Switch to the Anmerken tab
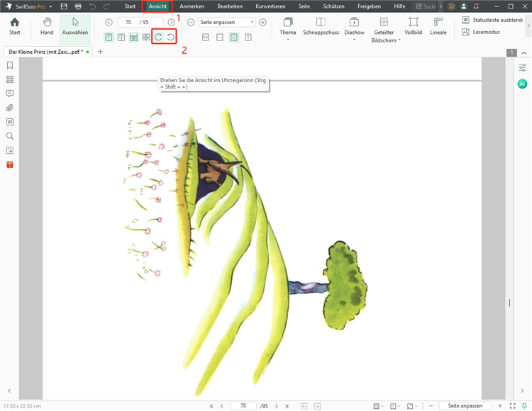The image size is (532, 411). point(192,6)
